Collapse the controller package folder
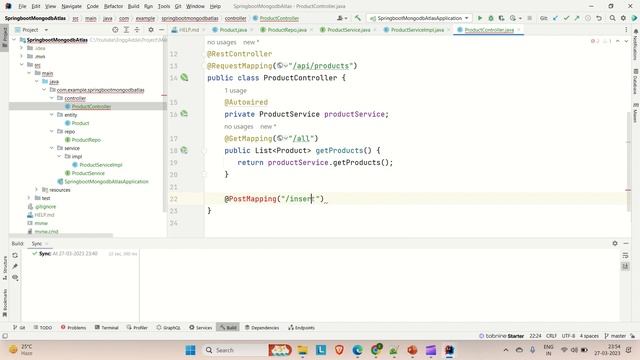 click(x=52, y=98)
